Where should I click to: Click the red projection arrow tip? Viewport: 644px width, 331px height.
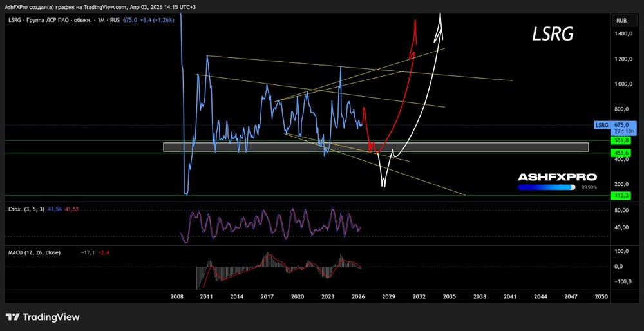(415, 24)
